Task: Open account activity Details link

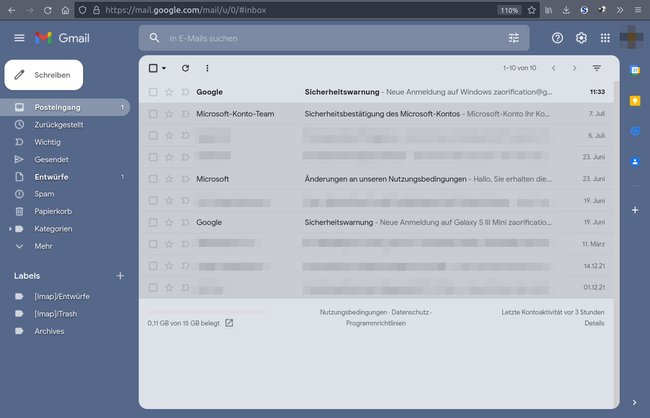Action: (x=594, y=323)
